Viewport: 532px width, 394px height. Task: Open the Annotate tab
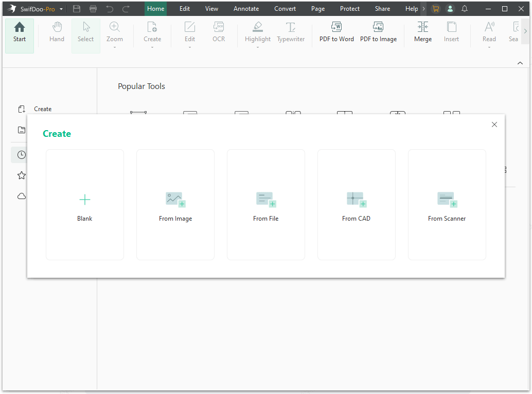coord(246,8)
